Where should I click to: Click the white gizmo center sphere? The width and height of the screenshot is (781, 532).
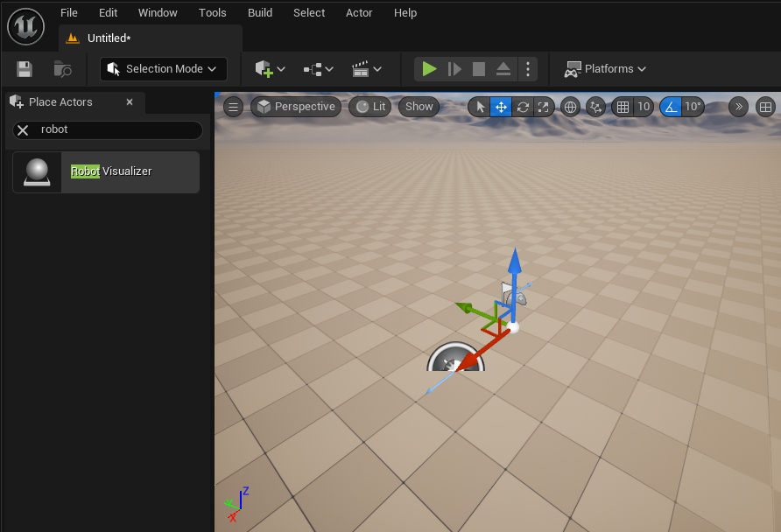(512, 327)
